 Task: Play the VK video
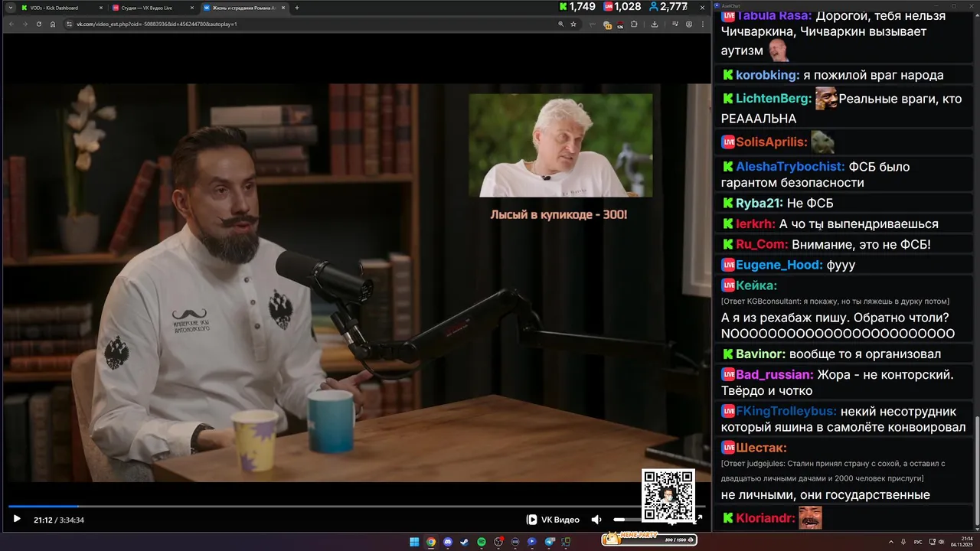pos(17,520)
